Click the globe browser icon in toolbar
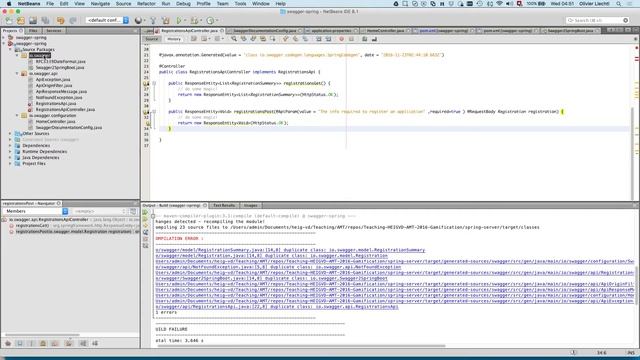The width and height of the screenshot is (640, 360). point(138,20)
